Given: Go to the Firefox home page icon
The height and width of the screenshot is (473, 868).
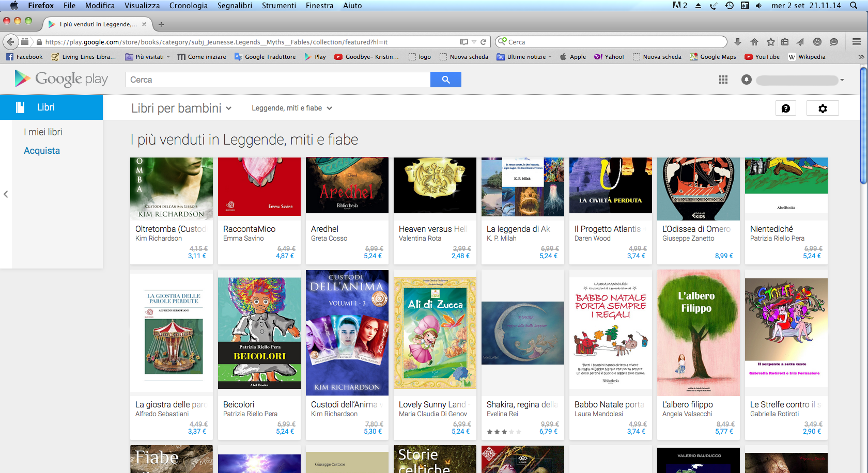Looking at the screenshot, I should pos(754,42).
